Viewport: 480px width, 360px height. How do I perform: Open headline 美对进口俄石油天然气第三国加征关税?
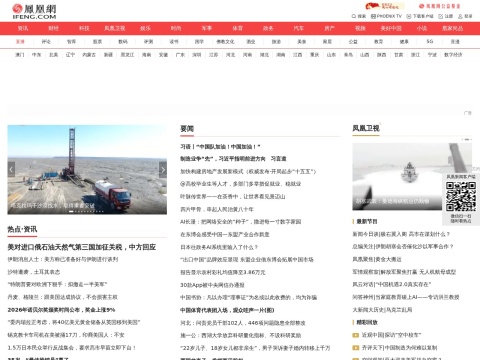point(82,247)
